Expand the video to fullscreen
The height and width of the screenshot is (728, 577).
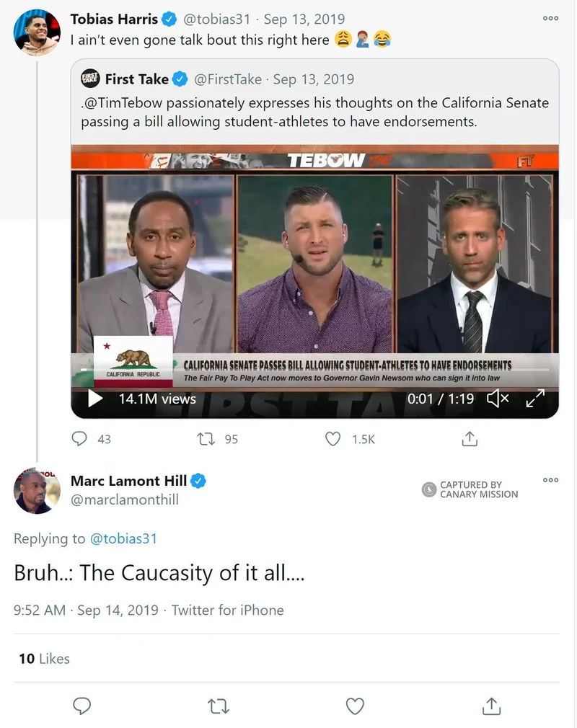534,397
